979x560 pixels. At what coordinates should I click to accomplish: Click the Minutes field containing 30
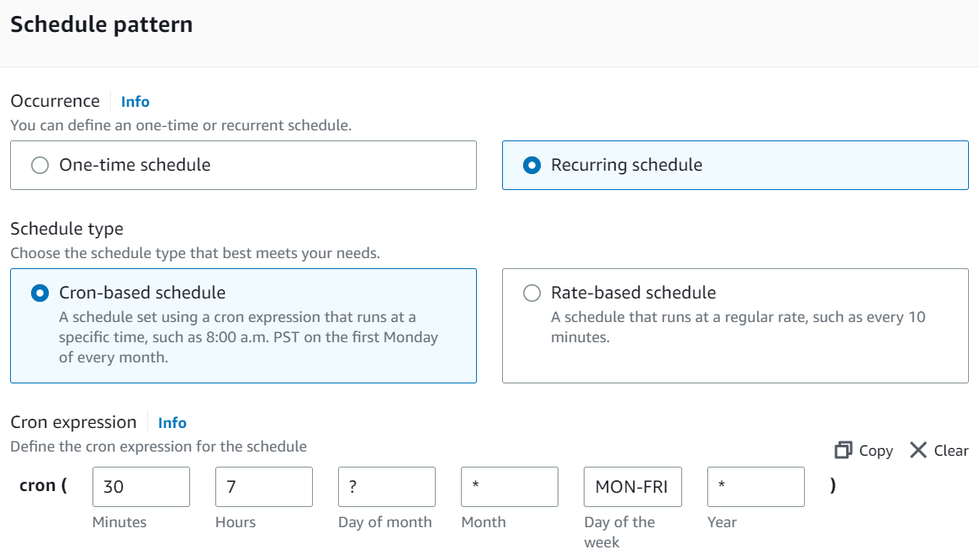141,487
